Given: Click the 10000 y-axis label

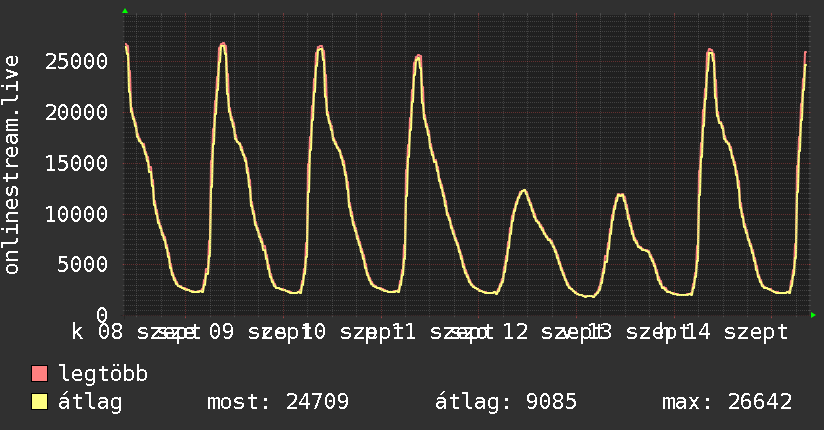Looking at the screenshot, I should pos(77,214).
